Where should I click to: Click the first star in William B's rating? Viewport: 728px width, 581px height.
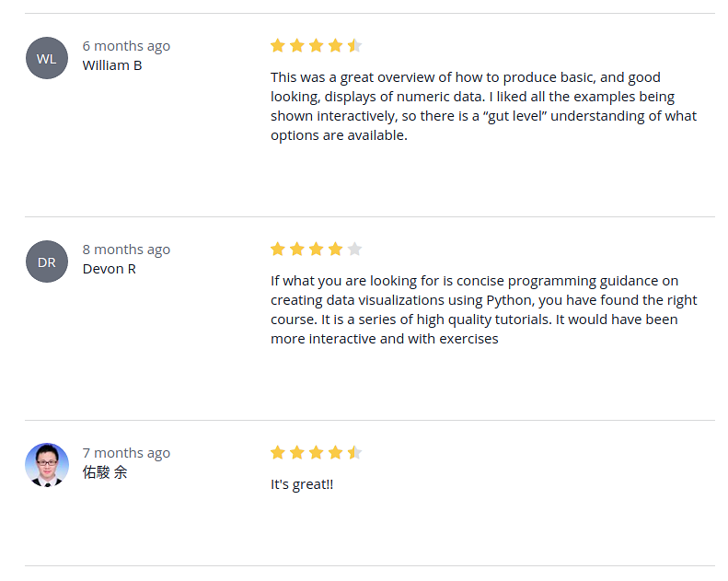point(278,45)
